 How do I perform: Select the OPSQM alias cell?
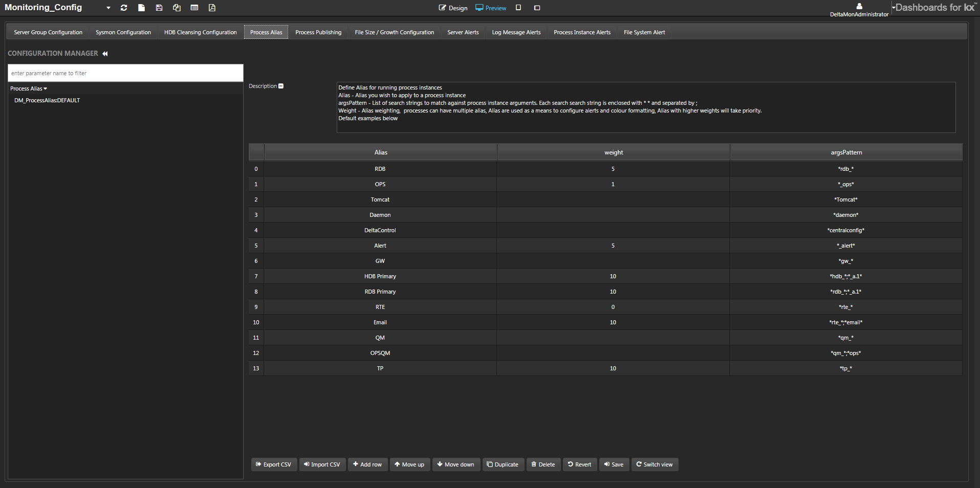pyautogui.click(x=380, y=353)
